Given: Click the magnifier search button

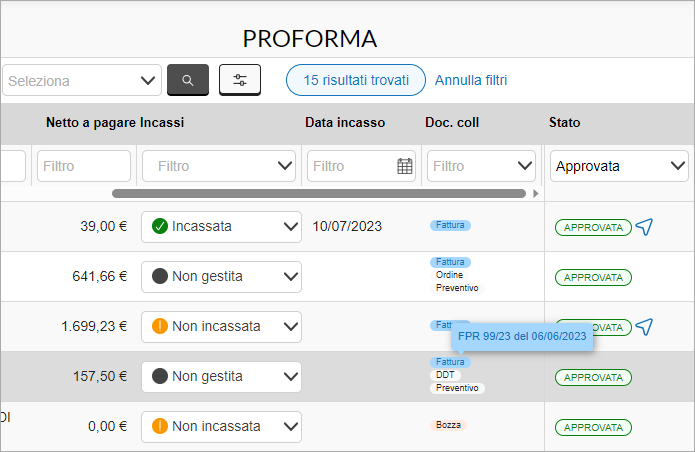Looking at the screenshot, I should (x=188, y=80).
